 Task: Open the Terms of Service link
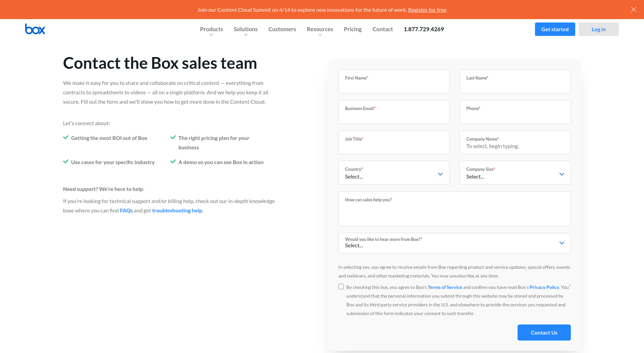pos(445,287)
